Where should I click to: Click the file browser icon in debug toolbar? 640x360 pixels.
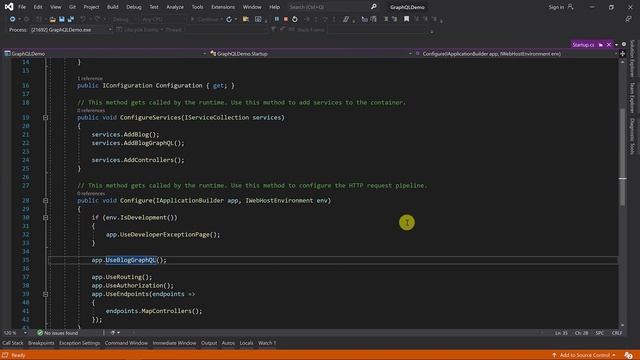coord(246,19)
